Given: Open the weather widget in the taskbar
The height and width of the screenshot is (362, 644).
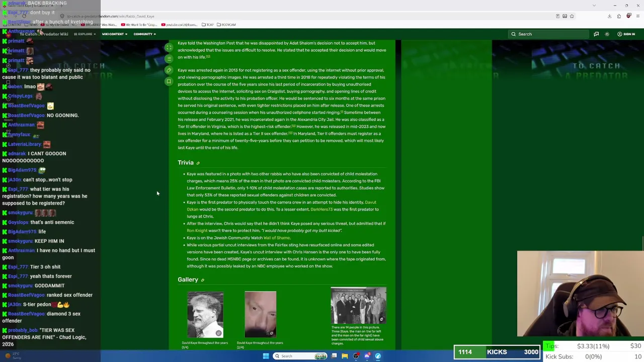Looking at the screenshot, I should tap(12, 356).
